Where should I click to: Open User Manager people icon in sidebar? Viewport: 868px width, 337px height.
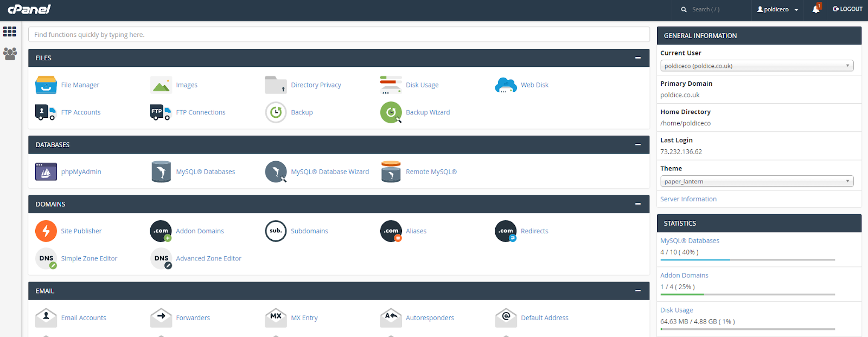pyautogui.click(x=10, y=54)
